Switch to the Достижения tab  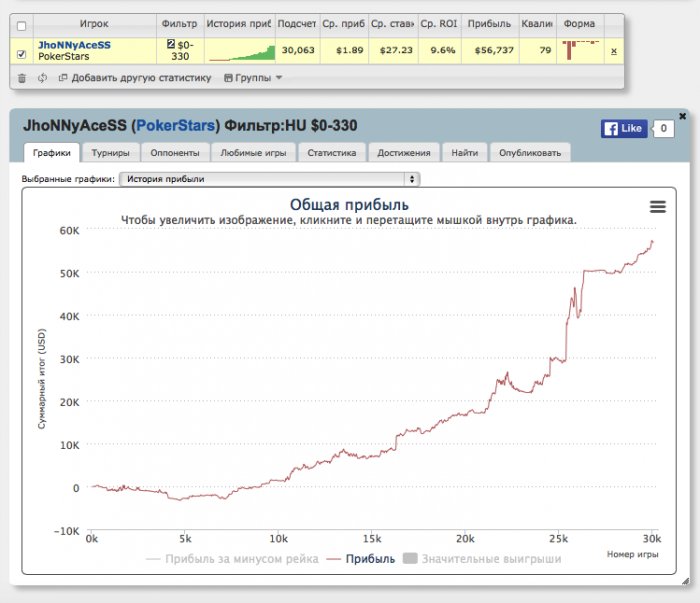[x=404, y=153]
